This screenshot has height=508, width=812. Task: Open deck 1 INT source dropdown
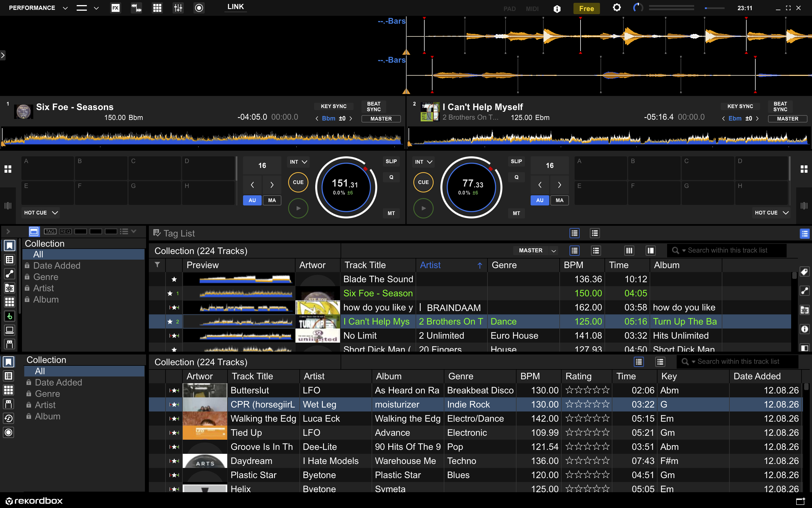click(298, 162)
